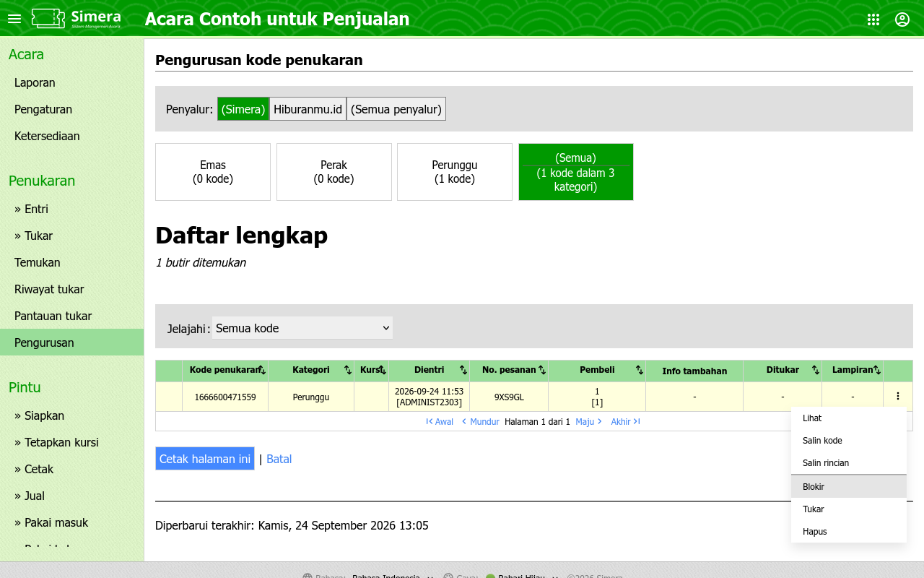The image size is (924, 578).
Task: Open the user account icon
Action: [x=902, y=20]
